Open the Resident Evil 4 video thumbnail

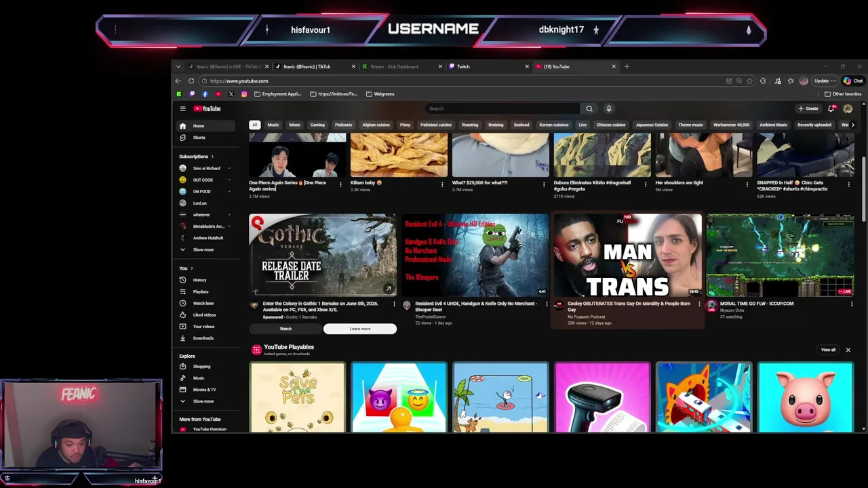click(x=475, y=256)
